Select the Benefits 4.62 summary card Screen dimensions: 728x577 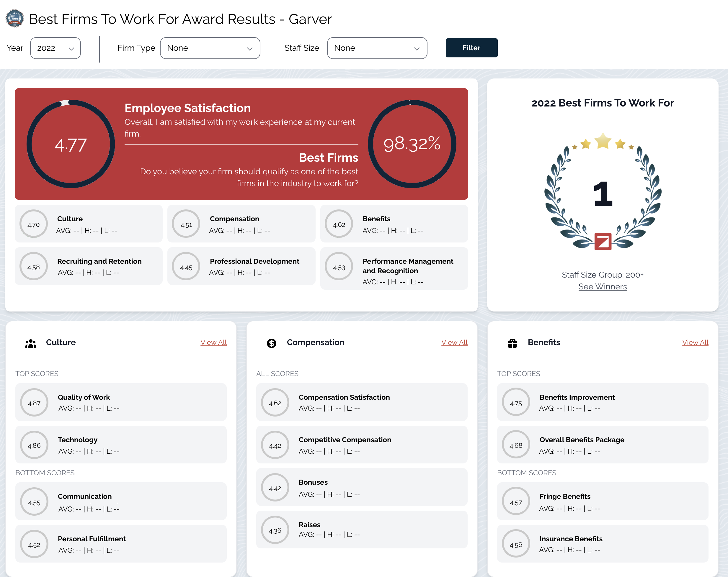pos(394,224)
